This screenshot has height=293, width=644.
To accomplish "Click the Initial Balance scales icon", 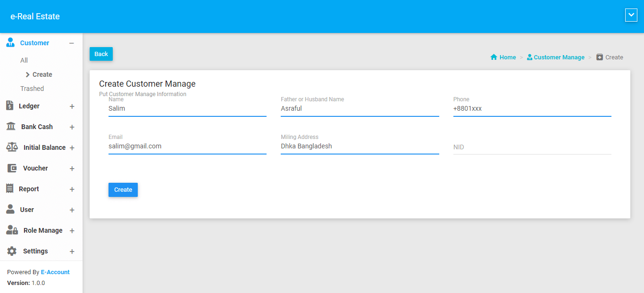I will coord(12,147).
